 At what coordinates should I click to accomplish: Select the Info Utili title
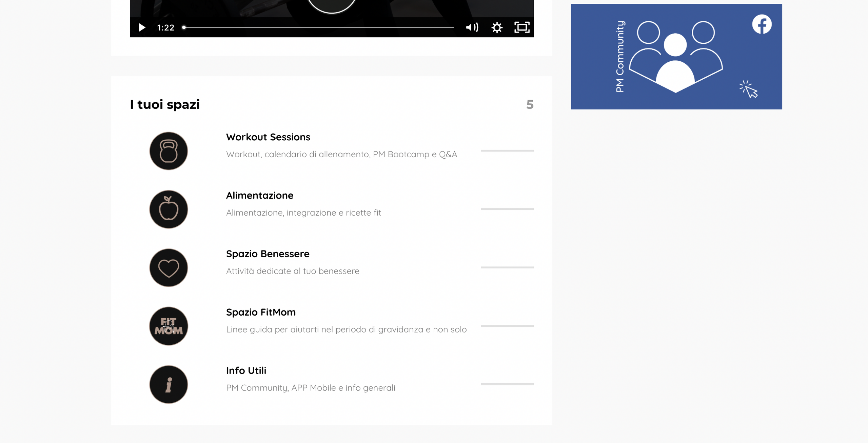point(246,370)
